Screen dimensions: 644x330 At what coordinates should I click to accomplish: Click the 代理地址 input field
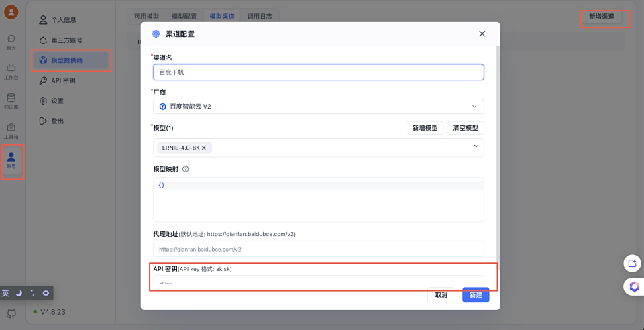point(318,249)
